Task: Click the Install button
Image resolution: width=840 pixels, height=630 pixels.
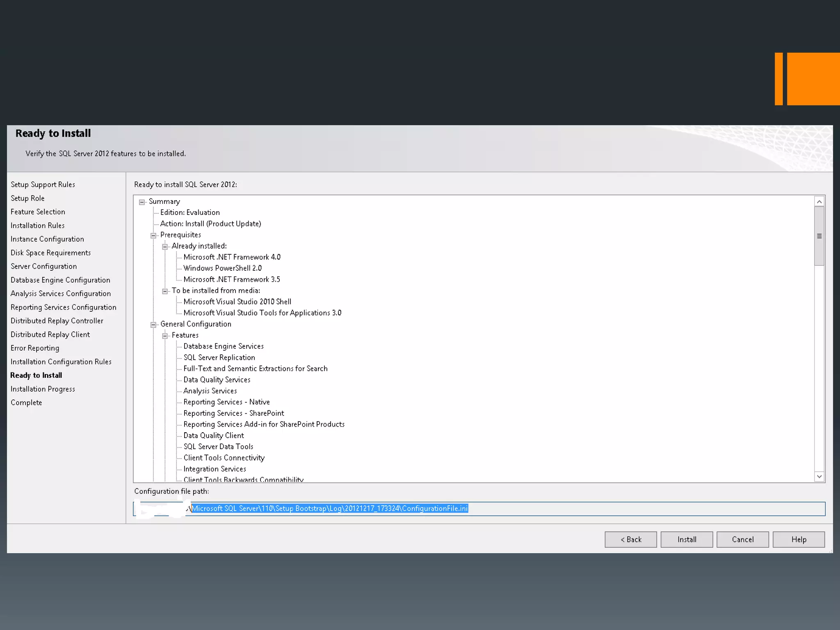Action: tap(687, 539)
